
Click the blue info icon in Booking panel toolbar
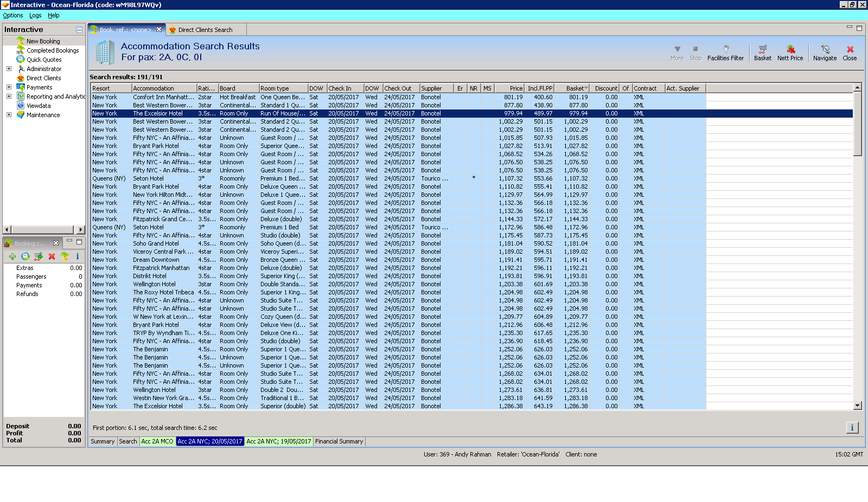click(x=78, y=256)
